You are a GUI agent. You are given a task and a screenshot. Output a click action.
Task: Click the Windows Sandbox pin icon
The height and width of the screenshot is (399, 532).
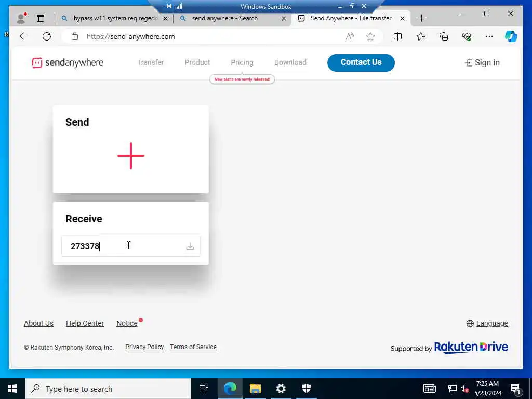pyautogui.click(x=168, y=6)
